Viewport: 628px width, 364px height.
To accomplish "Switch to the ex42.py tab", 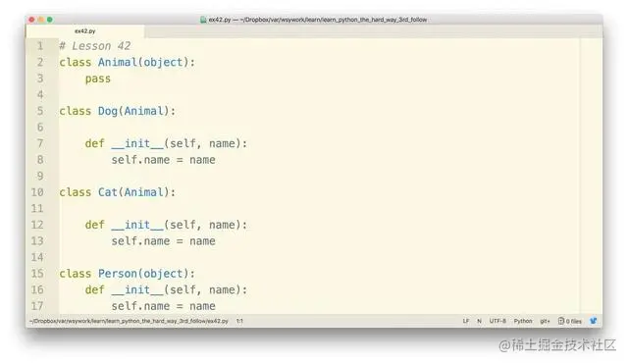I will 85,30.
